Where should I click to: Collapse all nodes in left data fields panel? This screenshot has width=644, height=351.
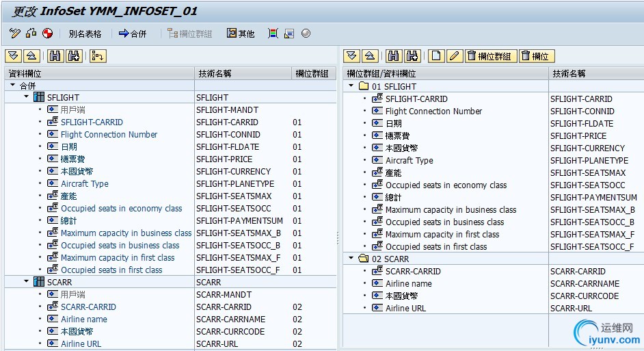31,56
